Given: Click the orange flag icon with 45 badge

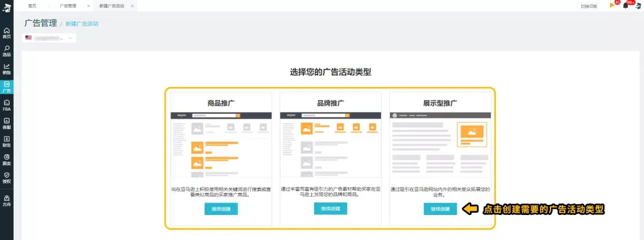Looking at the screenshot, I should 612,5.
